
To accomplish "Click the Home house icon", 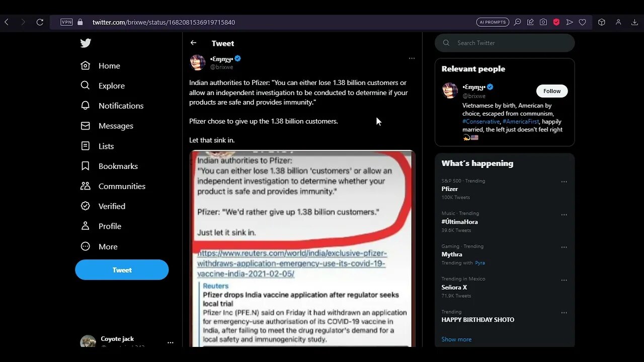I will pos(86,65).
